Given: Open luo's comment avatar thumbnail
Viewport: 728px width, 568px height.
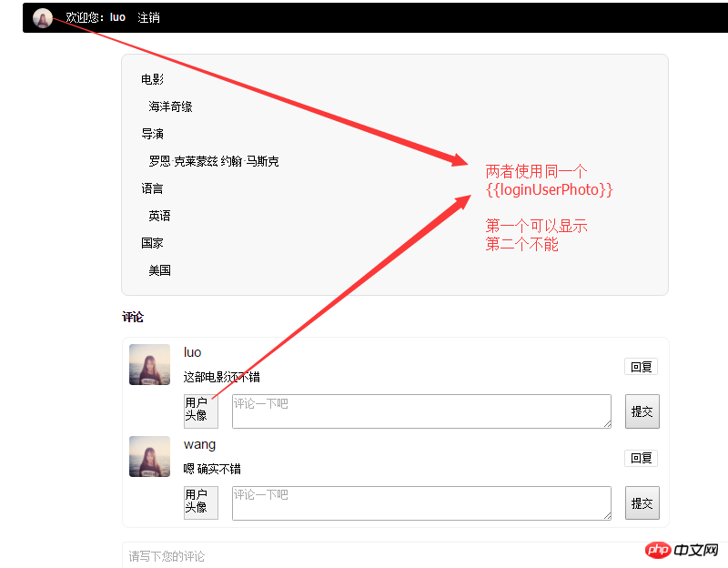Looking at the screenshot, I should [149, 365].
